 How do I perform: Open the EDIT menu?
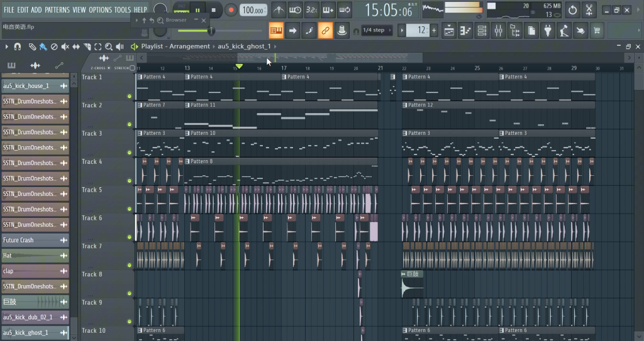(23, 9)
